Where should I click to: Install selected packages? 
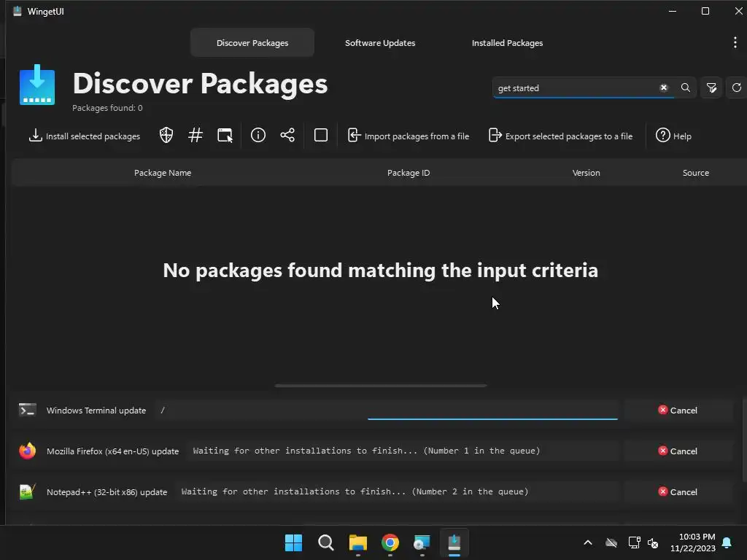pos(85,136)
